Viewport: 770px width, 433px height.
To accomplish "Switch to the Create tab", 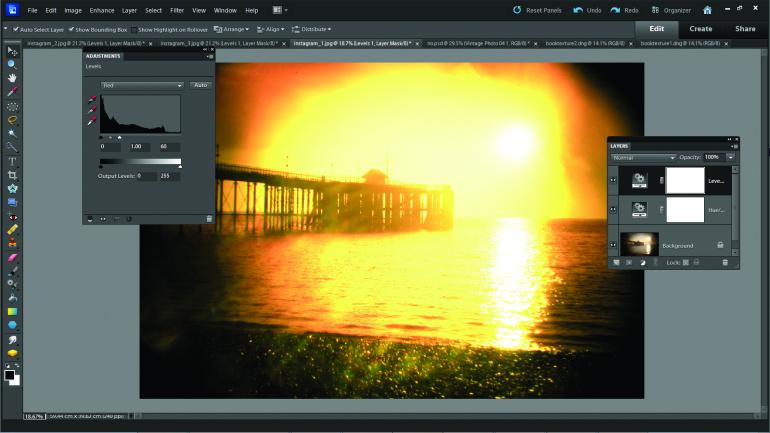I will [x=701, y=29].
